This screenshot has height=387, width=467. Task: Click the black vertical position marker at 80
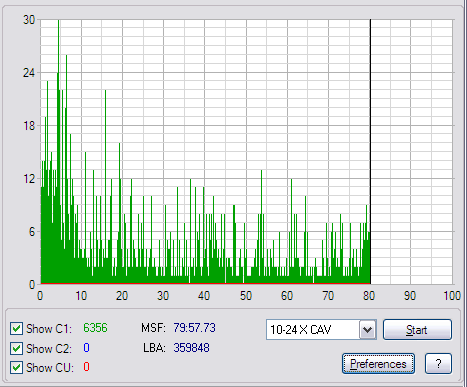click(x=370, y=152)
